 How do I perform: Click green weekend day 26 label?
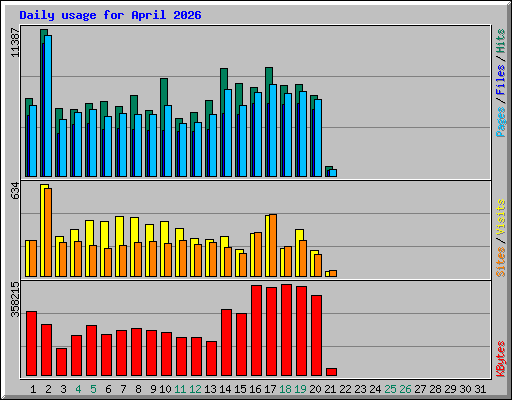coord(405,389)
